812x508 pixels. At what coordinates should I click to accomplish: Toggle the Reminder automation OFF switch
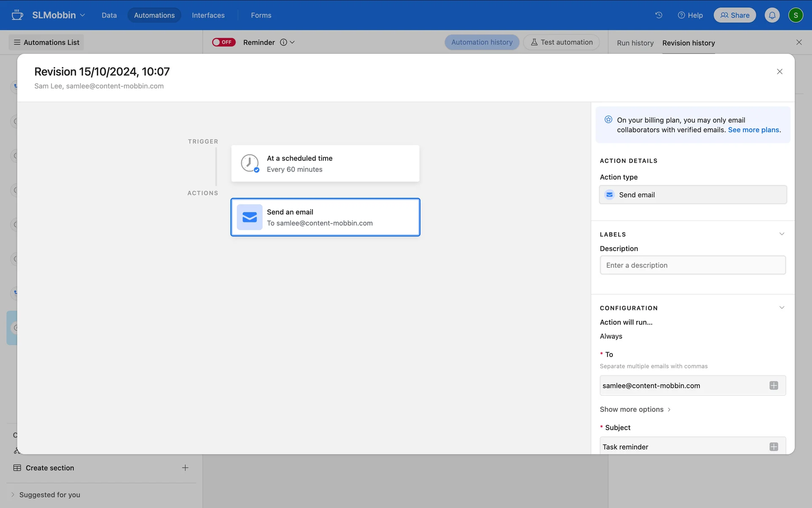coord(224,42)
